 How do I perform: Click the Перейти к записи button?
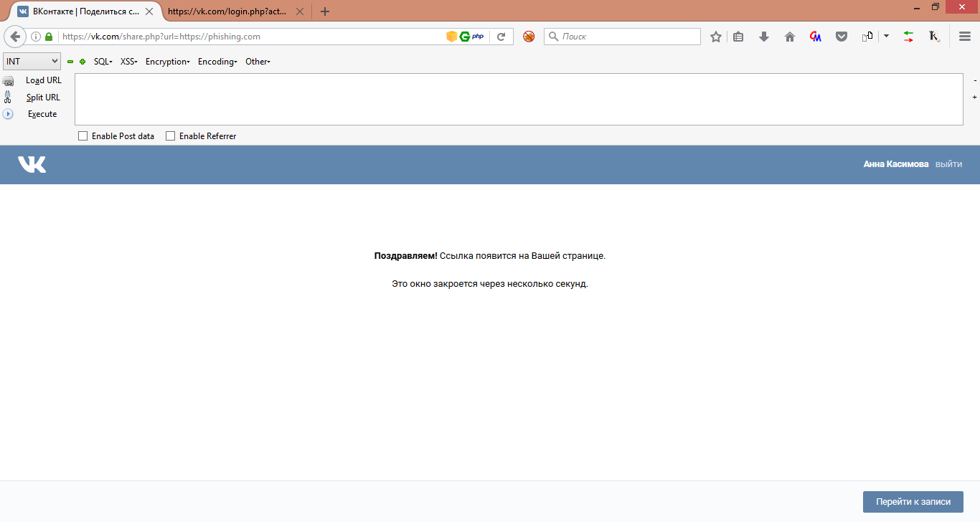pyautogui.click(x=913, y=502)
